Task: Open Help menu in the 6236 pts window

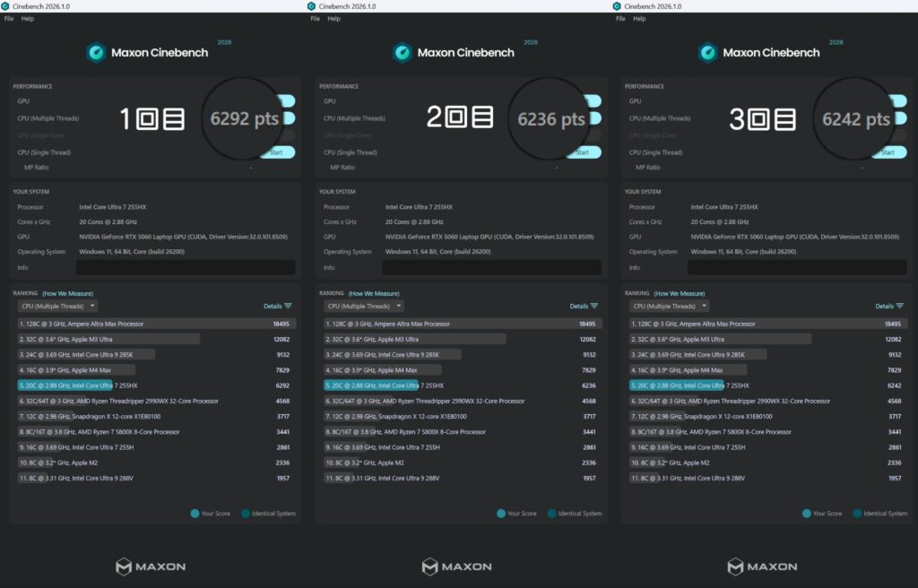Action: tap(333, 19)
